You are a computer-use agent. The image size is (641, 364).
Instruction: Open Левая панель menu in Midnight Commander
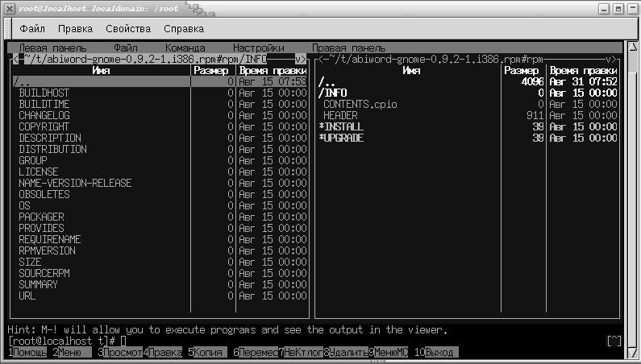[52, 48]
